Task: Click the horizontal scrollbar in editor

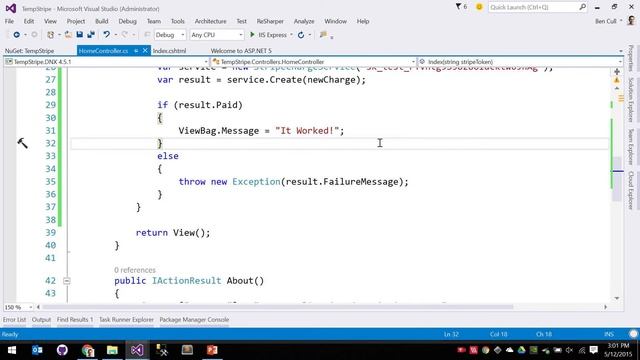Action: [278, 307]
